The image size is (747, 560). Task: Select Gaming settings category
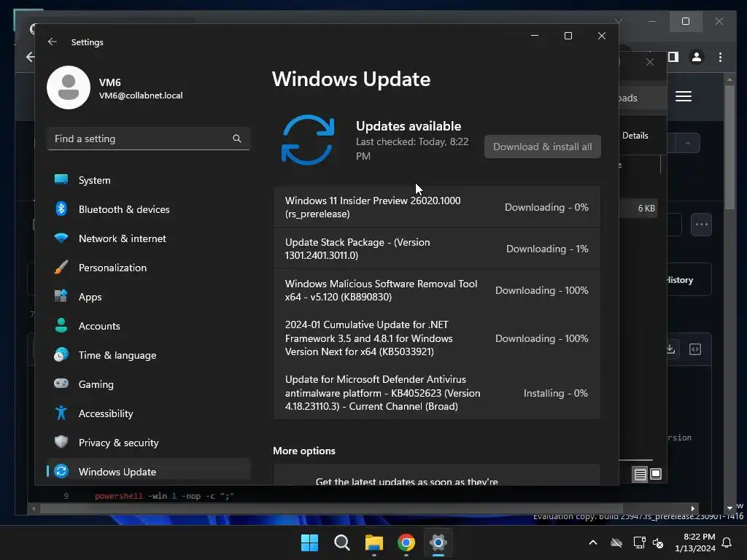pyautogui.click(x=149, y=384)
